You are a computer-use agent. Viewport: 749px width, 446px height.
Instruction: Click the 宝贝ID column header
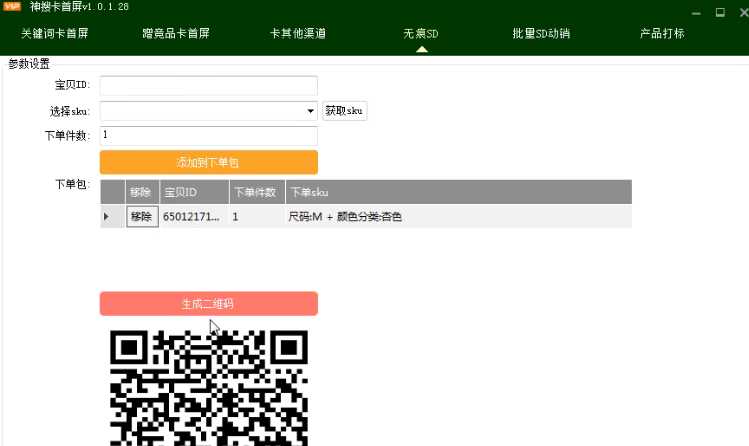194,192
